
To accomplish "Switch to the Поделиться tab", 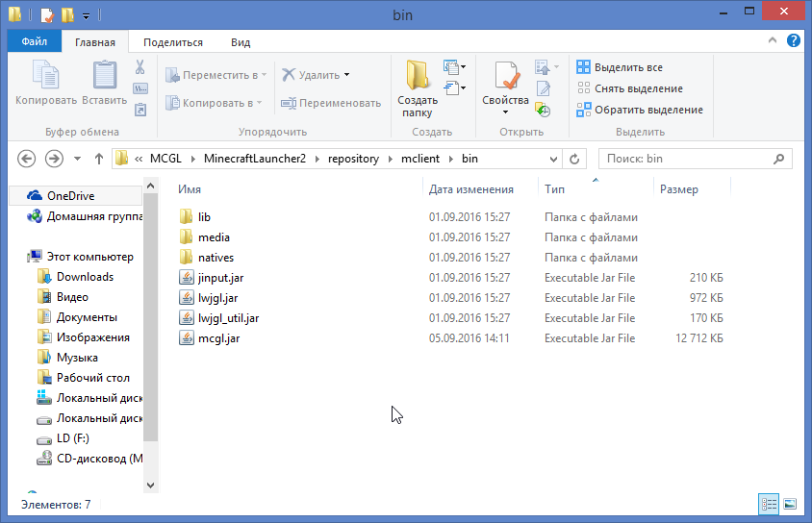I will [173, 42].
